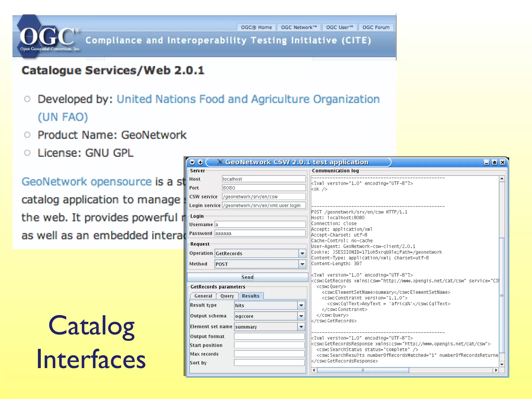Click the Password input field
The image size is (532, 399).
[260, 233]
